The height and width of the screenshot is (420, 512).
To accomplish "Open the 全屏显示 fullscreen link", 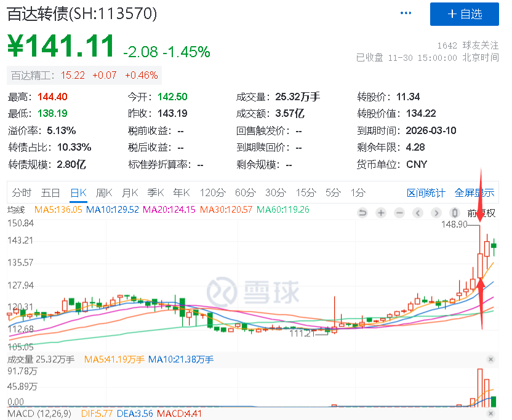I will [x=474, y=193].
